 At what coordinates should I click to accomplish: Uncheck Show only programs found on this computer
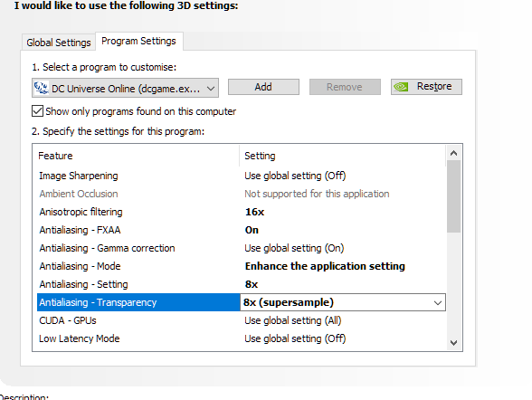37,111
